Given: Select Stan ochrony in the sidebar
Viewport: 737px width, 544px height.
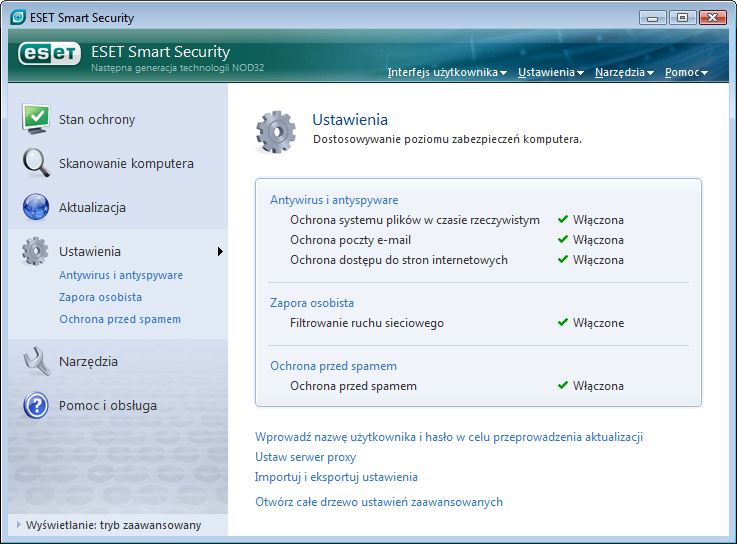Looking at the screenshot, I should (97, 119).
